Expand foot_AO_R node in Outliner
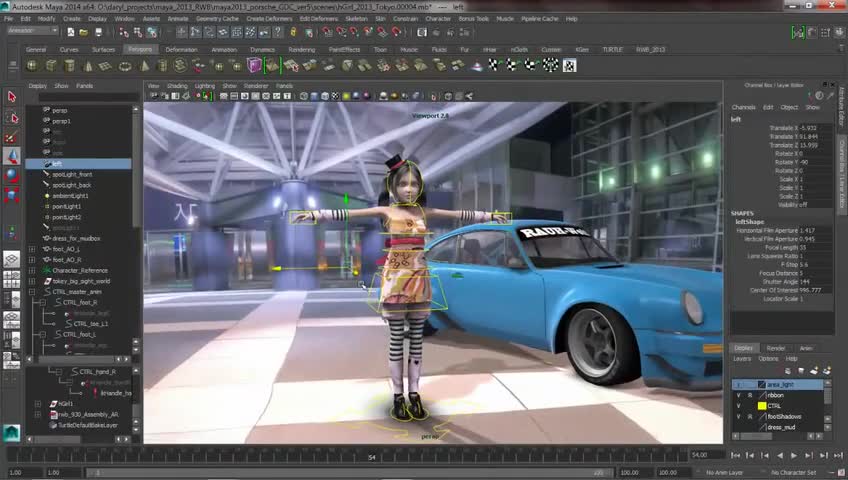Viewport: 848px width, 480px height. tap(32, 260)
